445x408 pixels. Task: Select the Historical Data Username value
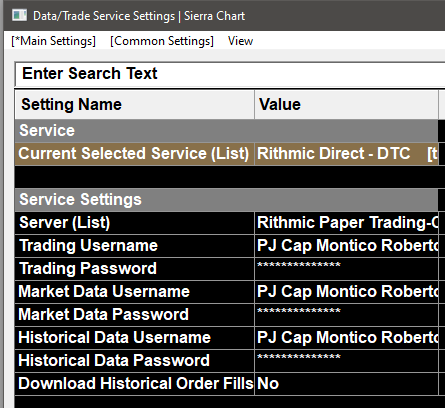346,338
